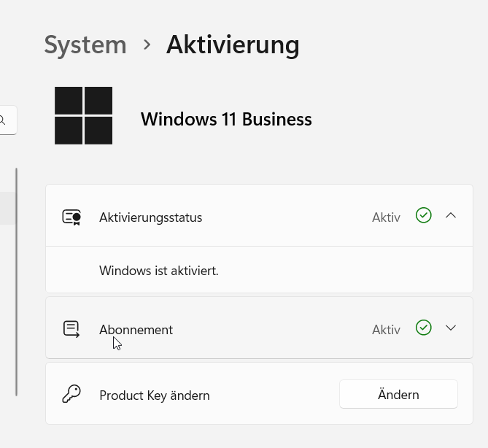Click the green checkmark beside Aktivierungsstatus
Image resolution: width=488 pixels, height=448 pixels.
(x=424, y=215)
